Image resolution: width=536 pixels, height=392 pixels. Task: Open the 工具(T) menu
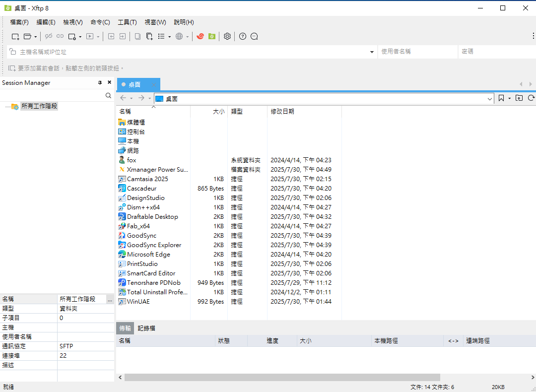[127, 22]
